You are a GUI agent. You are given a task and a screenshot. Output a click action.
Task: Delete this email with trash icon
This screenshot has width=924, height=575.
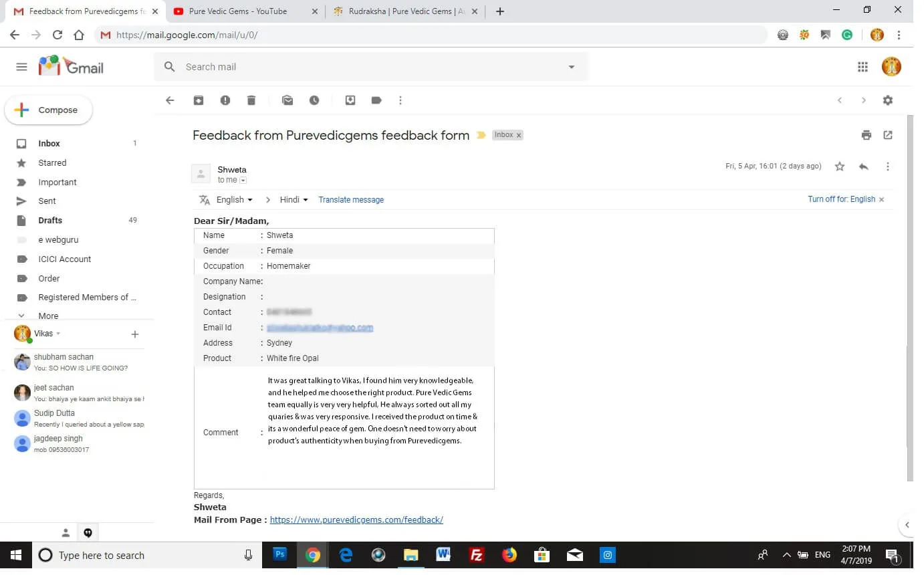pos(251,100)
